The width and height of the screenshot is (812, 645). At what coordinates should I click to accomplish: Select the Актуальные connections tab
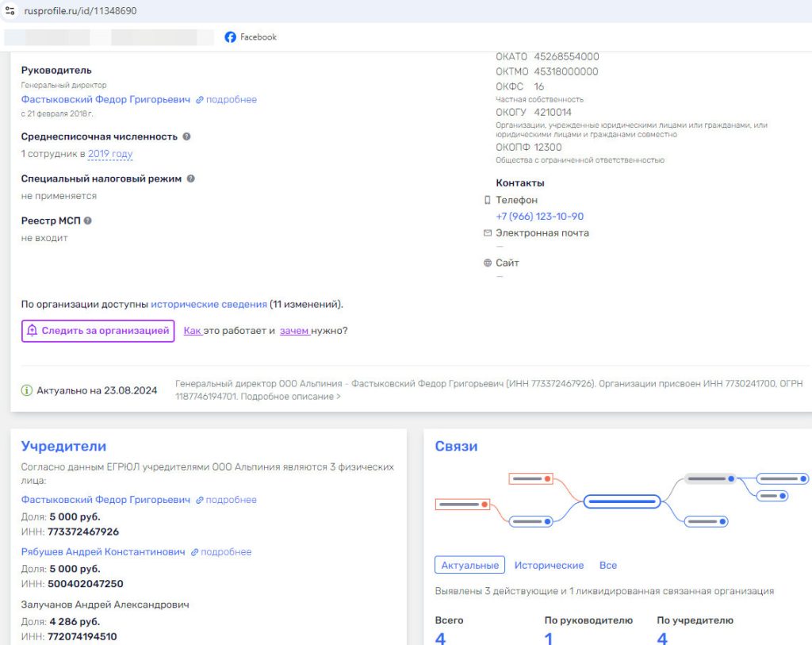[x=469, y=566]
